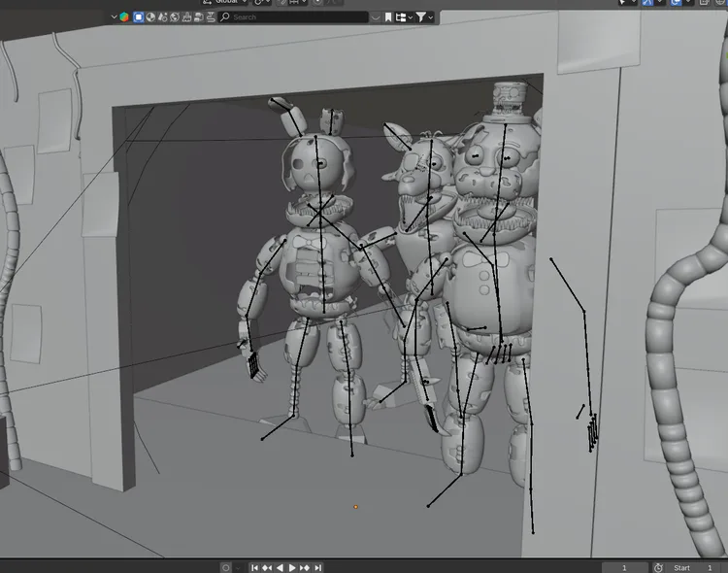Screen dimensions: 728x573
Task: Toggle the last filter icon before search
Action: tap(211, 17)
